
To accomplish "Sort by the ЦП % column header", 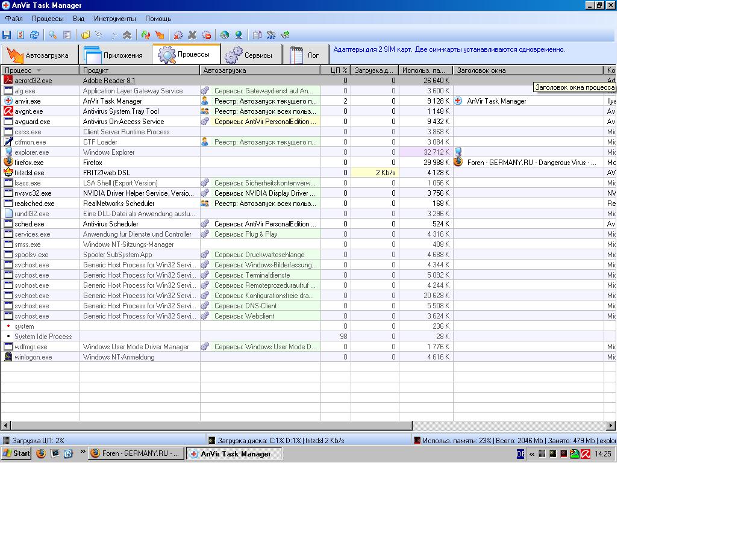I will coord(336,70).
